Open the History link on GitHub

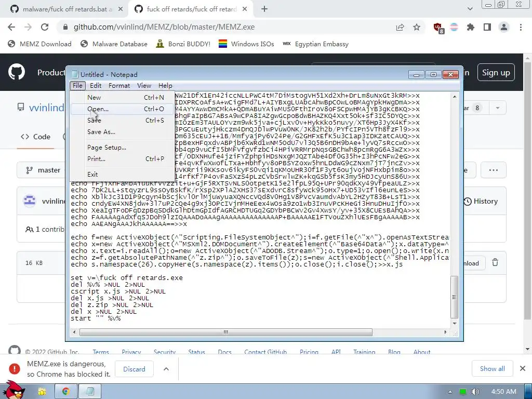coord(481,201)
